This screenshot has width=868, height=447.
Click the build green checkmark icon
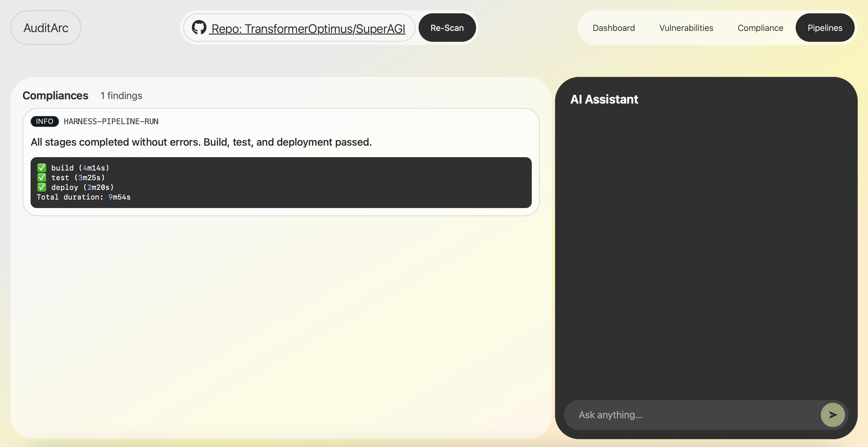[41, 167]
